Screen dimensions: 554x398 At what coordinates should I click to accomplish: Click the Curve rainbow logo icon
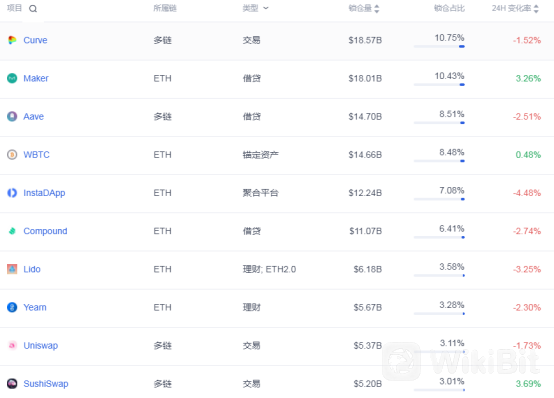pyautogui.click(x=12, y=40)
